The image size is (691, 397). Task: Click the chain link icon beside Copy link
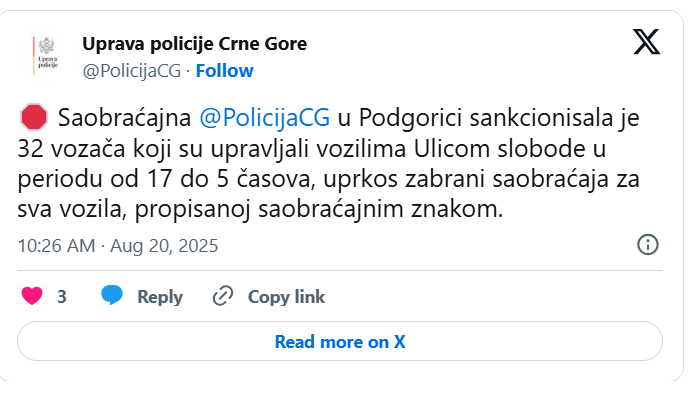(x=223, y=296)
